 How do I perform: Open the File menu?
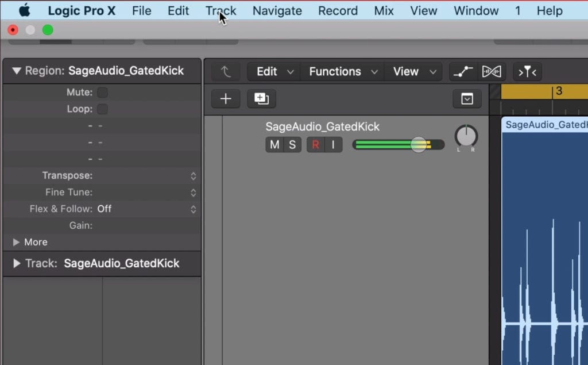(141, 10)
